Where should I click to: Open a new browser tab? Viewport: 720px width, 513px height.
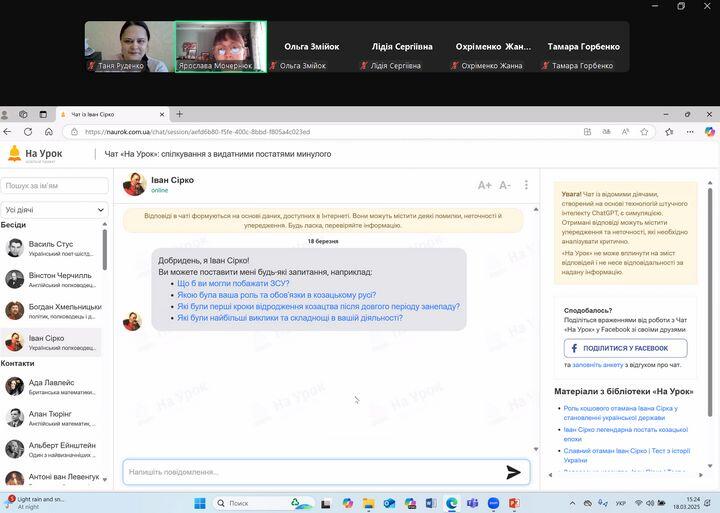point(180,114)
